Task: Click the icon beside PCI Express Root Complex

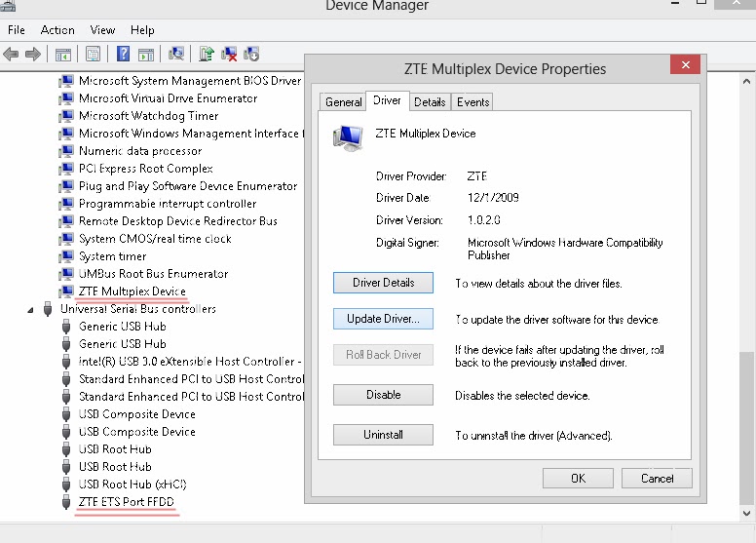Action: point(66,169)
